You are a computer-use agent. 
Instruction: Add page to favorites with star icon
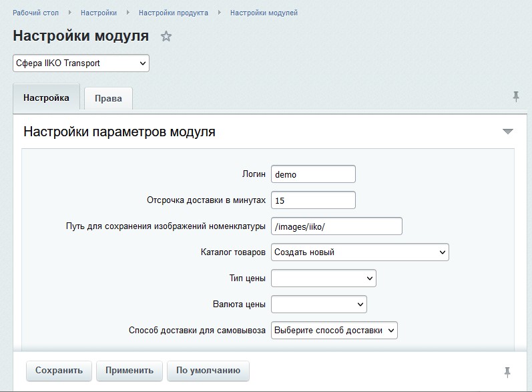[166, 37]
